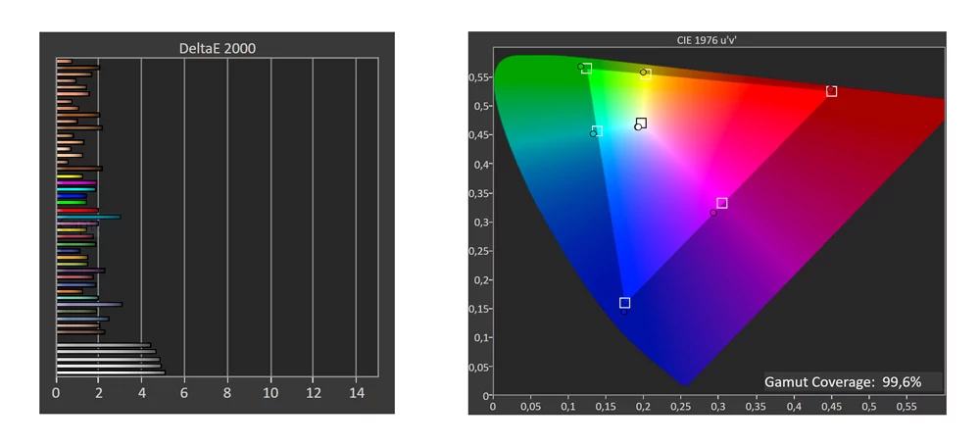Click the bright green DeltaE bar
This screenshot has height=446, width=980.
click(72, 203)
